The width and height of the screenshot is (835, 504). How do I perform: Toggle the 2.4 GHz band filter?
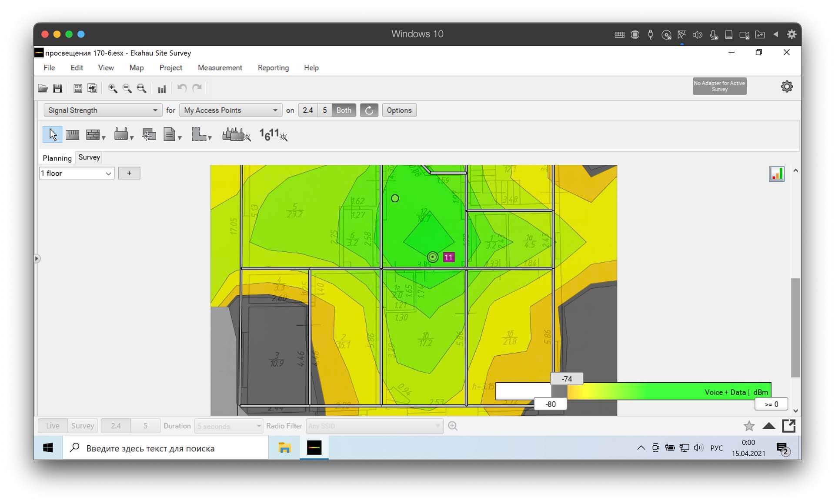click(x=308, y=110)
